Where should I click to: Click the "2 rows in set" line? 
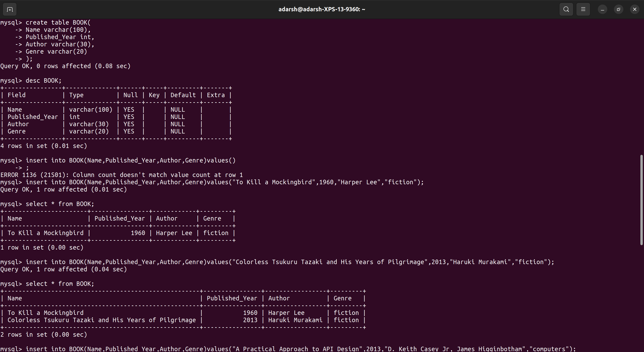(43, 335)
